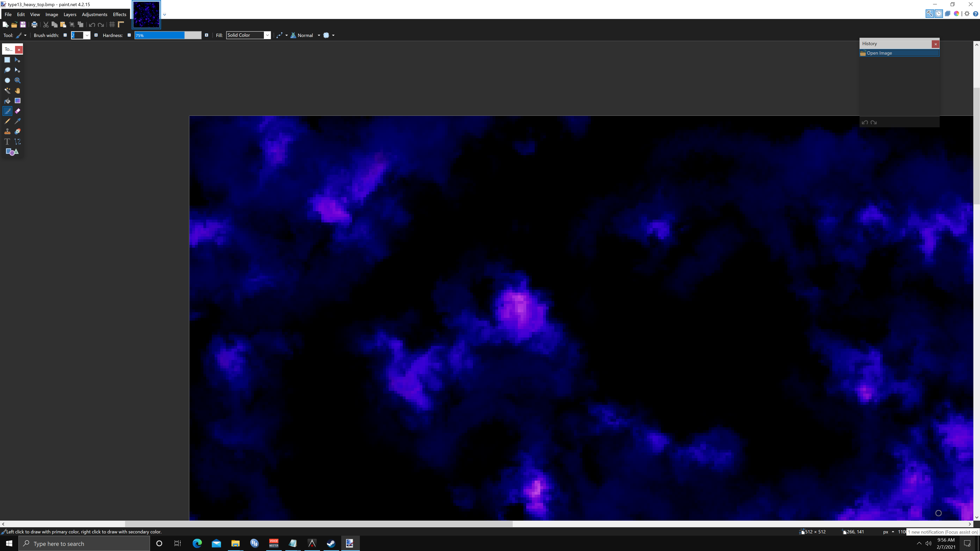Select the Paint Bucket tool
Viewport: 980px width, 551px height.
coord(7,101)
